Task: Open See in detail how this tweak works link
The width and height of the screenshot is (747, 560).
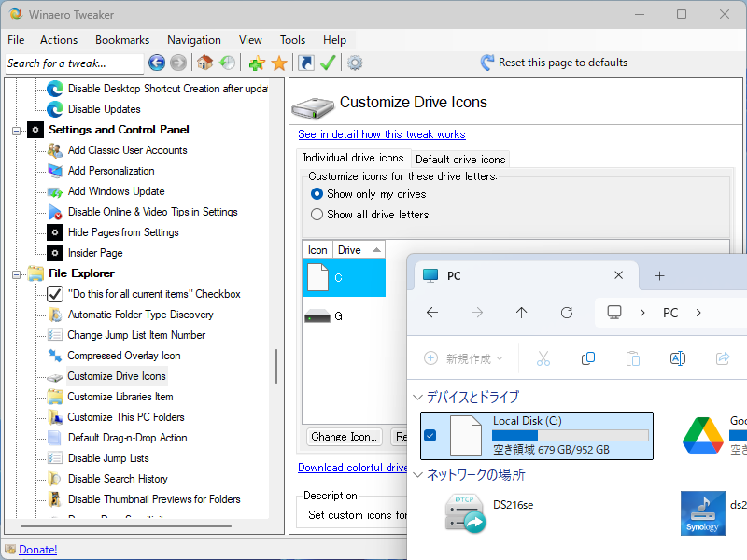Action: [382, 134]
